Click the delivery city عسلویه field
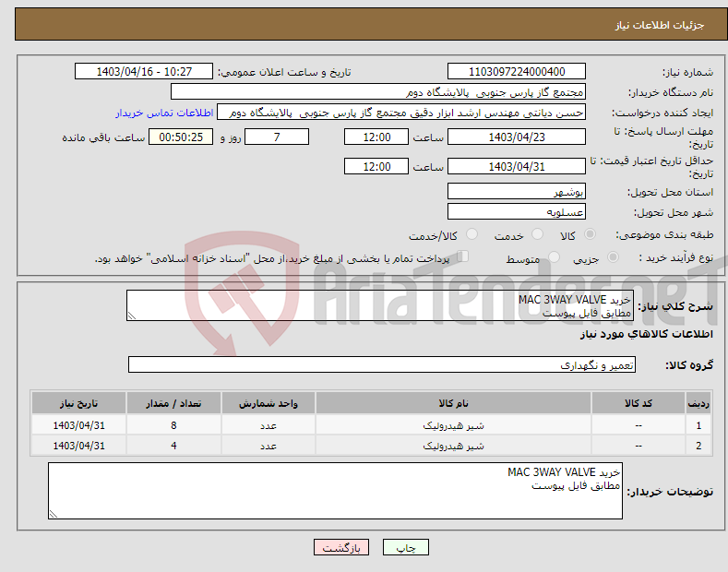 [x=517, y=211]
